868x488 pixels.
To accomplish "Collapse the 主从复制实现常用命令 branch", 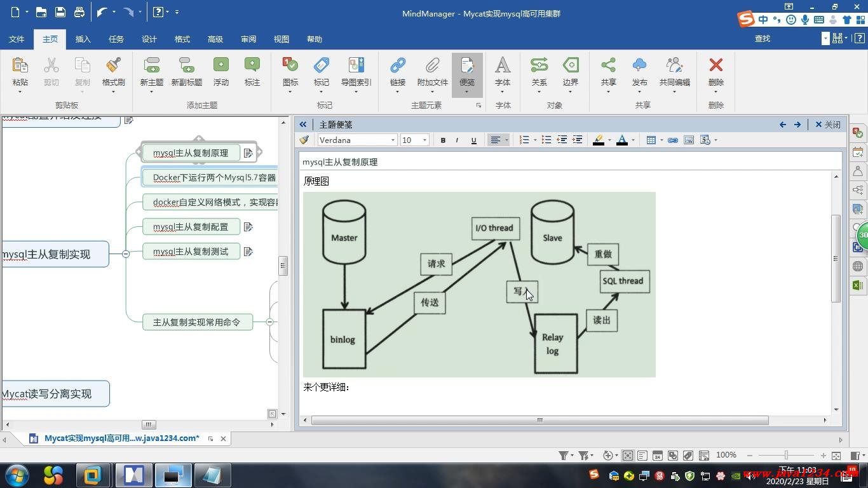I will 269,322.
